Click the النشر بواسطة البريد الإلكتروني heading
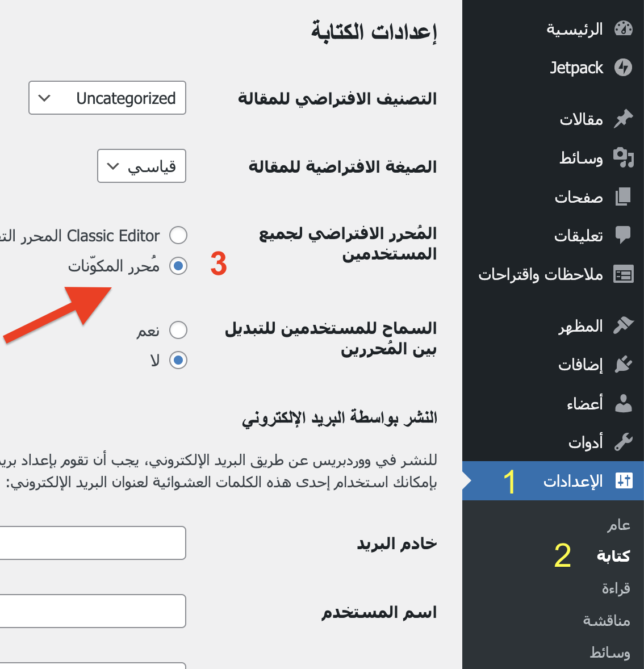Screen dimensions: 644x669 pos(340,417)
